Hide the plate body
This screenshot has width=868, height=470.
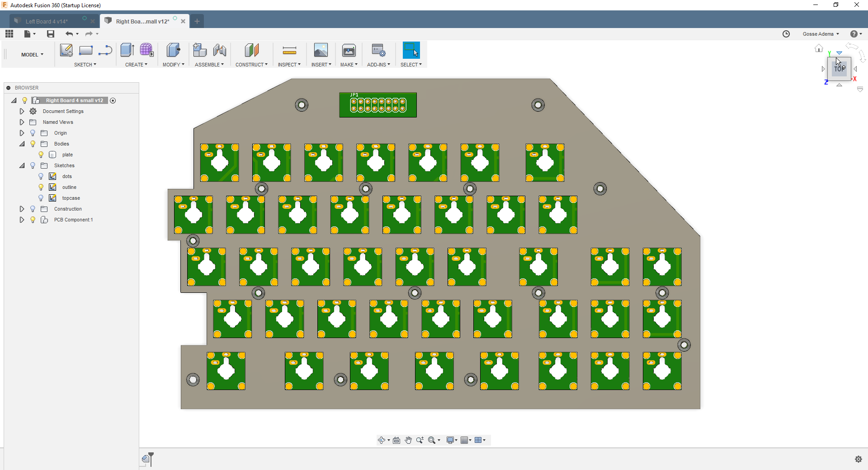[41, 155]
